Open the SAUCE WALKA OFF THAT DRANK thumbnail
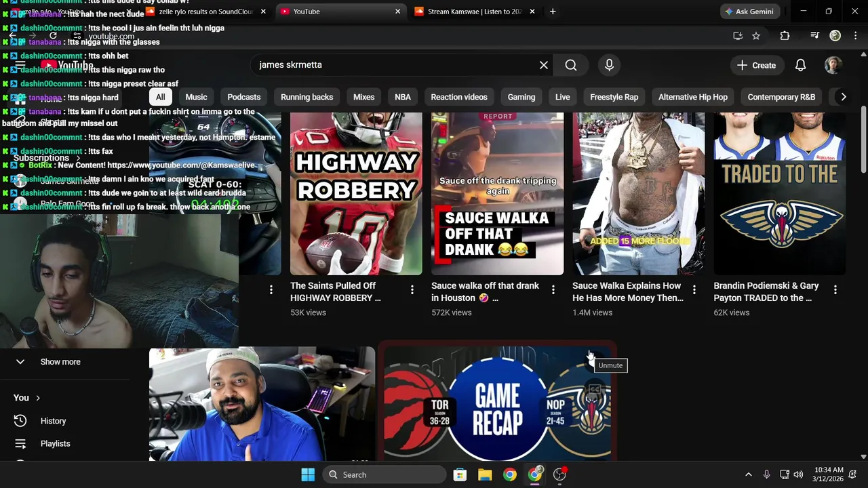This screenshot has height=488, width=868. click(497, 194)
